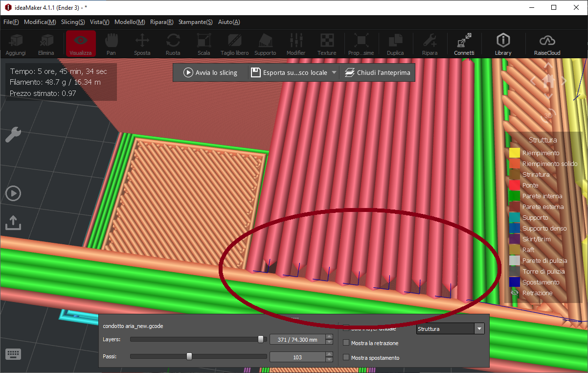The height and width of the screenshot is (373, 588).
Task: Open the Library tool
Action: (x=503, y=44)
